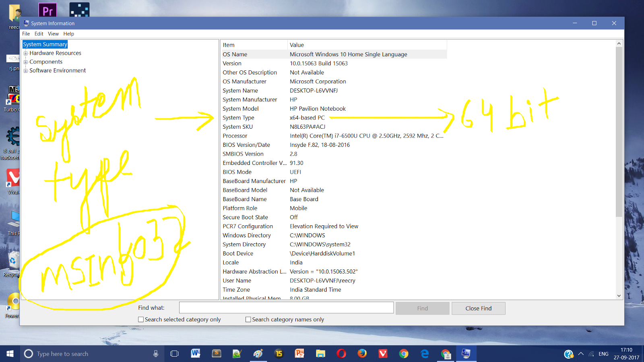Select System Information taskbar icon
Image resolution: width=644 pixels, height=362 pixels.
(466, 354)
